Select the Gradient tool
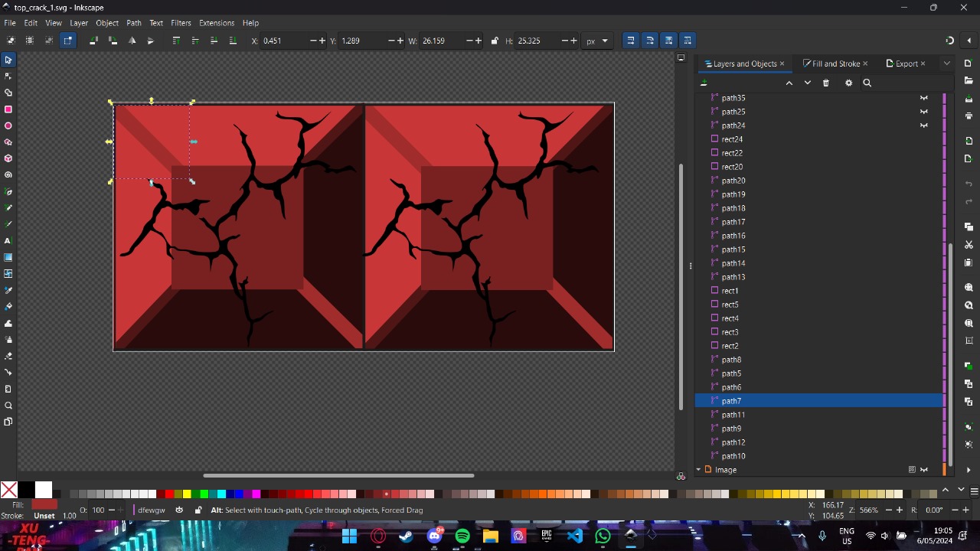The image size is (980, 551). pyautogui.click(x=8, y=258)
